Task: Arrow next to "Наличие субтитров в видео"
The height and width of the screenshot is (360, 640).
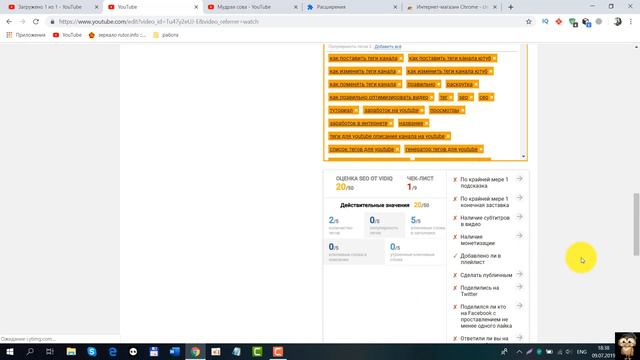Action: pos(519,217)
